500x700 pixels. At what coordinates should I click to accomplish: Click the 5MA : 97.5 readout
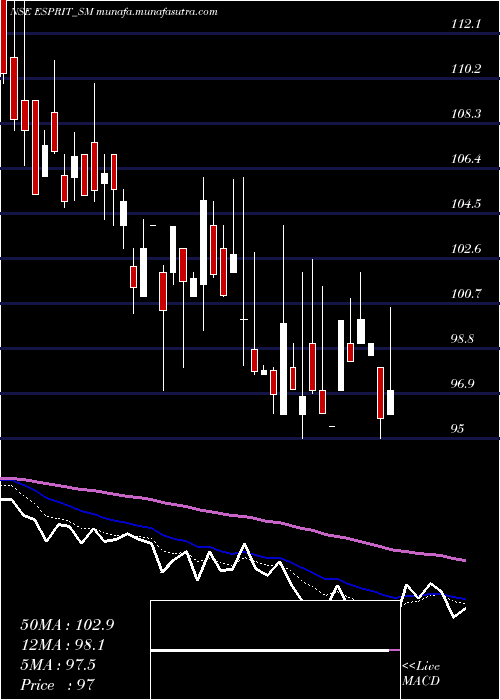(58, 665)
